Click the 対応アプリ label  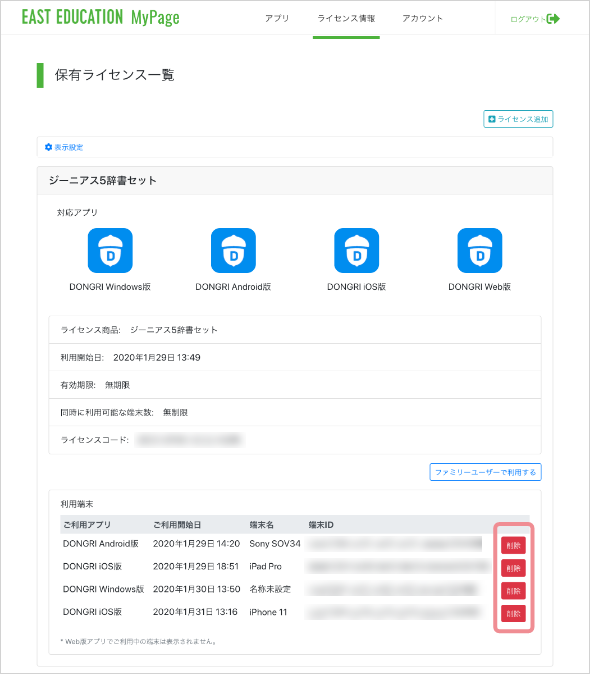pos(77,212)
